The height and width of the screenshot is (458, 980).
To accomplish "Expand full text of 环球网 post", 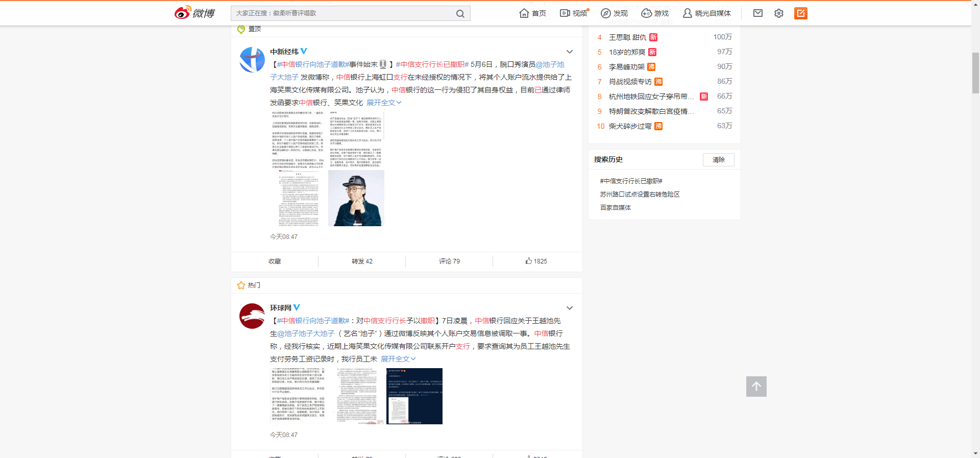I will (x=398, y=359).
